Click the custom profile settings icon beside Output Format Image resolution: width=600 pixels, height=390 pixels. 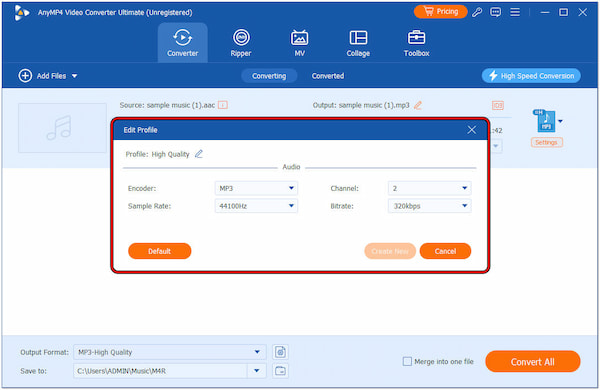[x=280, y=352]
